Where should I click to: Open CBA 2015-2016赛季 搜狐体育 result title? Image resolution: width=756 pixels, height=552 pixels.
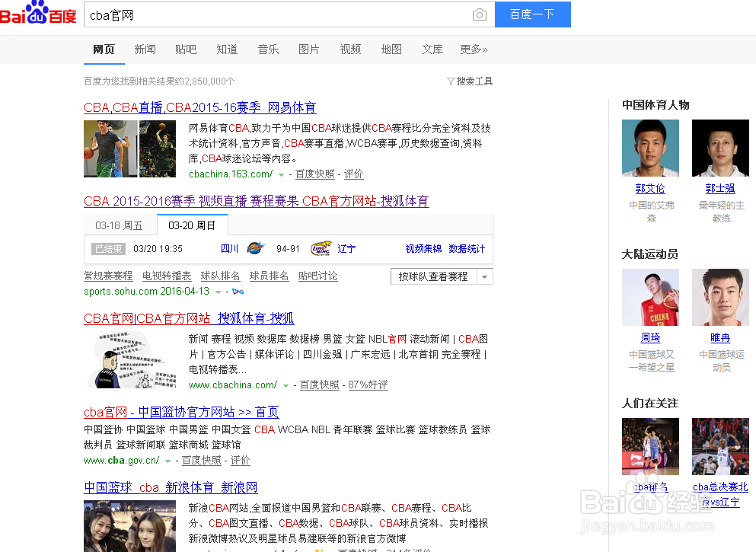click(257, 201)
